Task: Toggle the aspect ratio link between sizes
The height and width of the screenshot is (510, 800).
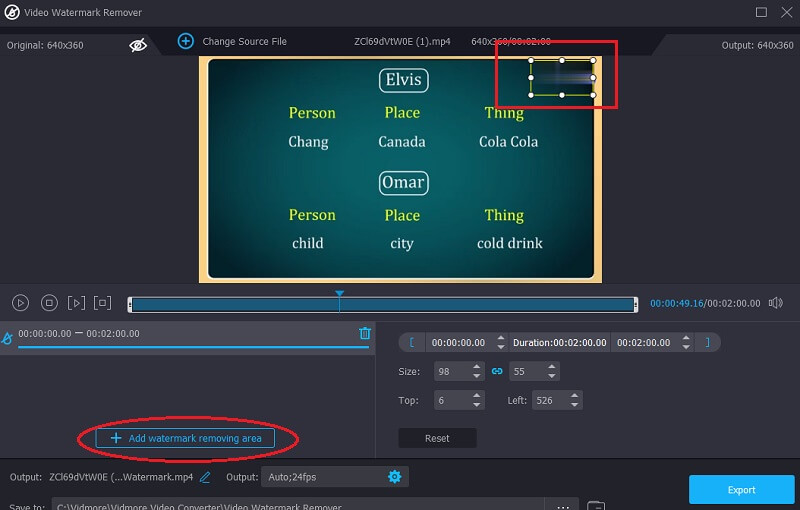Action: pos(497,371)
